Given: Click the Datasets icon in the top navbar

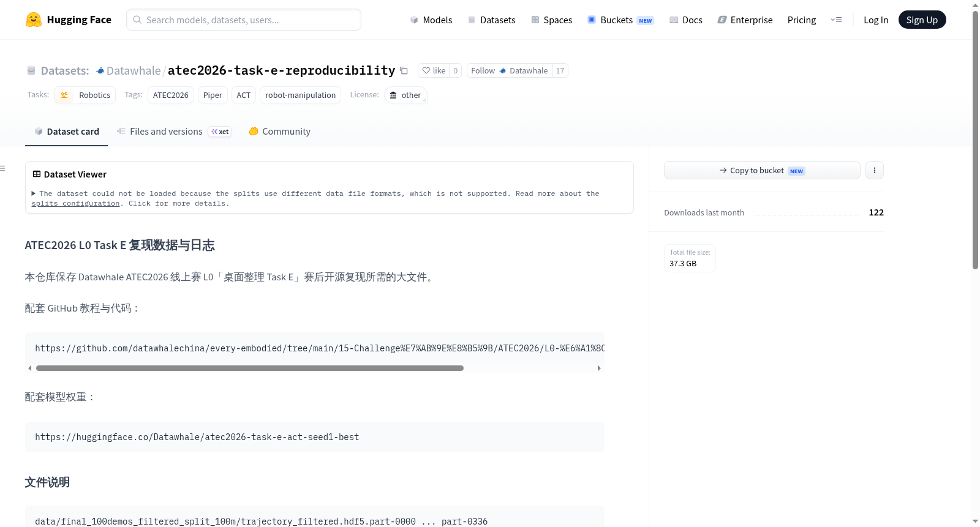Looking at the screenshot, I should [x=472, y=20].
